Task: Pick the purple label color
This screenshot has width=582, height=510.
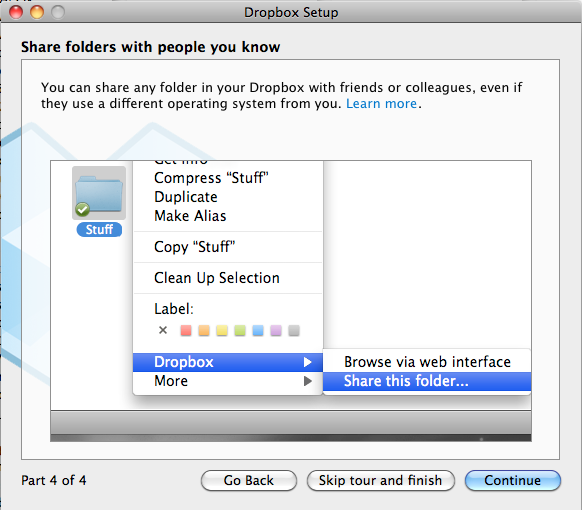Action: coord(276,330)
